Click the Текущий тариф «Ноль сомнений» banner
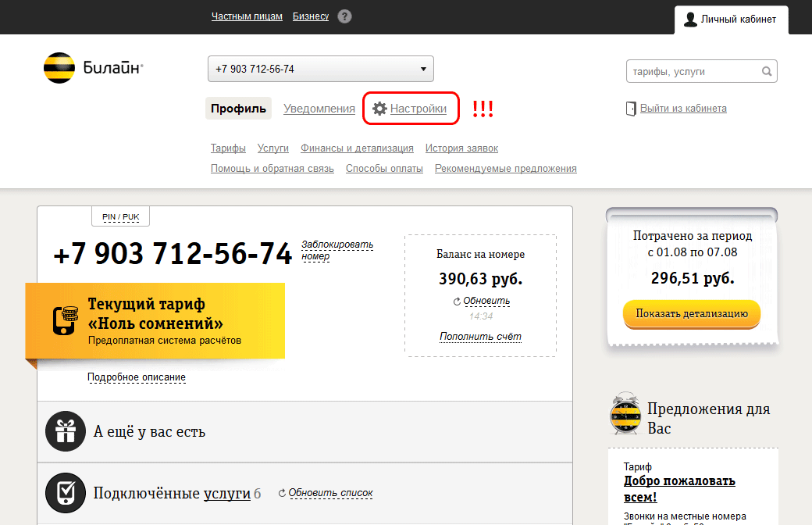812x525 pixels. [x=155, y=321]
